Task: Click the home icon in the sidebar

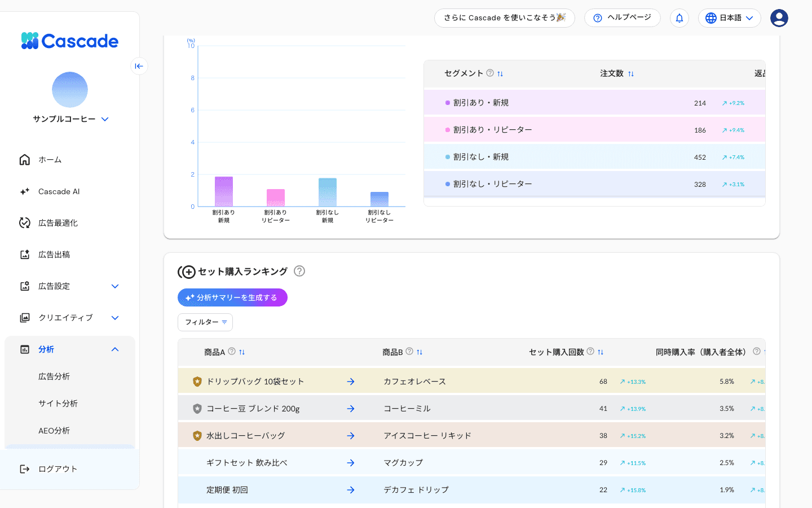Action: tap(25, 160)
